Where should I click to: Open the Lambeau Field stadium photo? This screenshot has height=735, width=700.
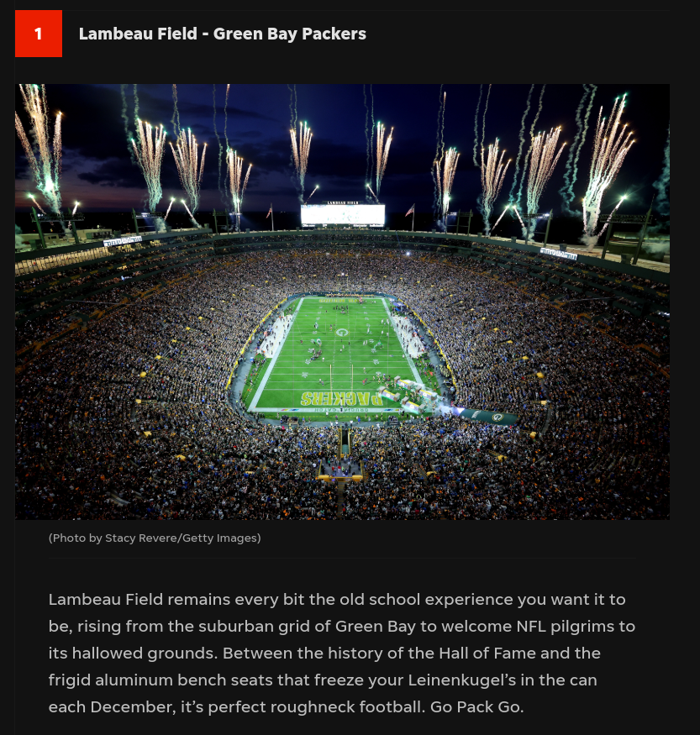coord(342,302)
